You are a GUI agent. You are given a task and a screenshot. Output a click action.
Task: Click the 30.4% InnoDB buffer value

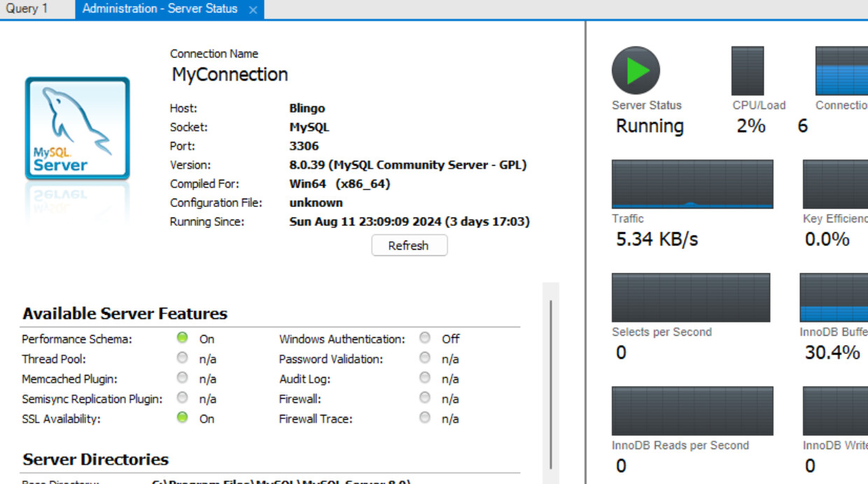click(x=832, y=353)
